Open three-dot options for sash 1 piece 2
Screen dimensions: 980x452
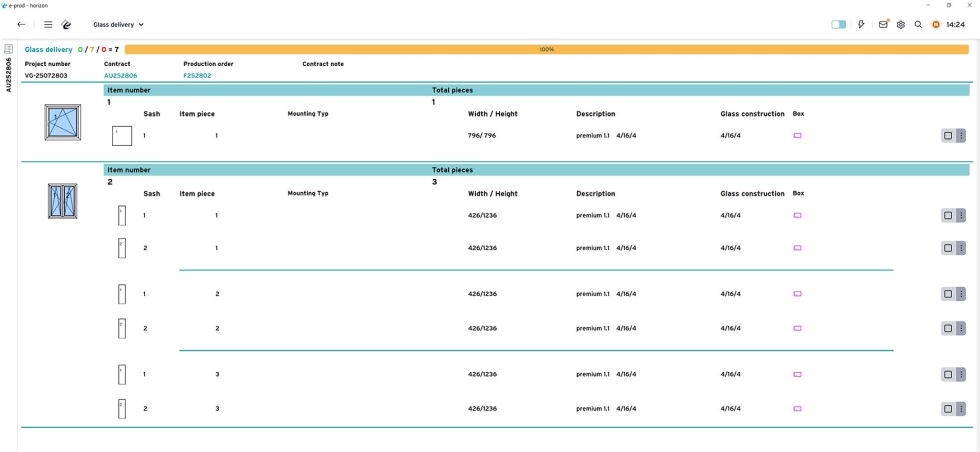click(x=961, y=294)
